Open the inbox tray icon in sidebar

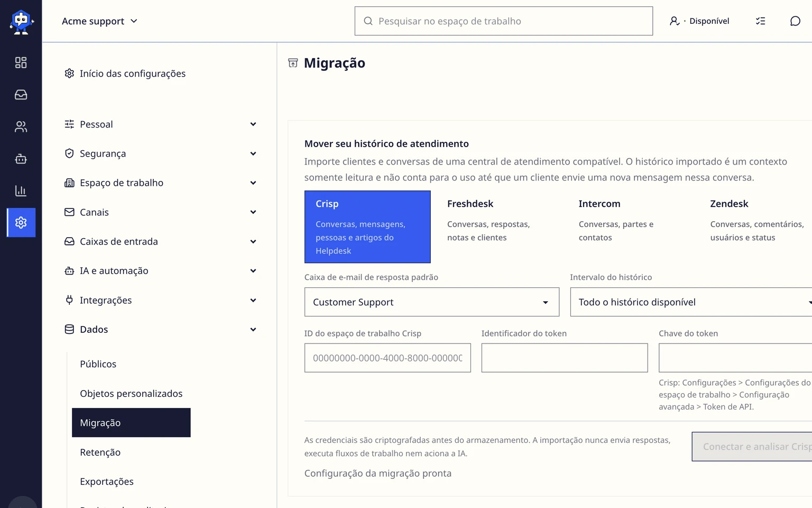point(21,95)
